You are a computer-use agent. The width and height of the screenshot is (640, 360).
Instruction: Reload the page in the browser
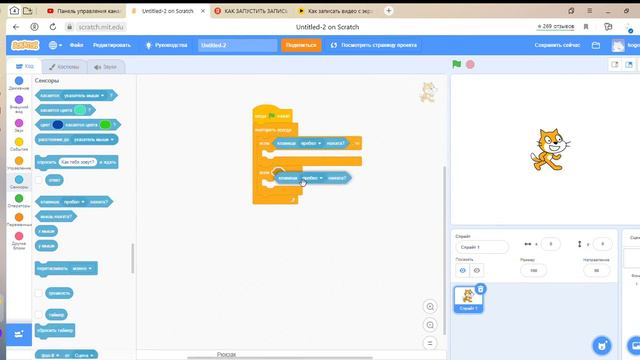coord(53,27)
